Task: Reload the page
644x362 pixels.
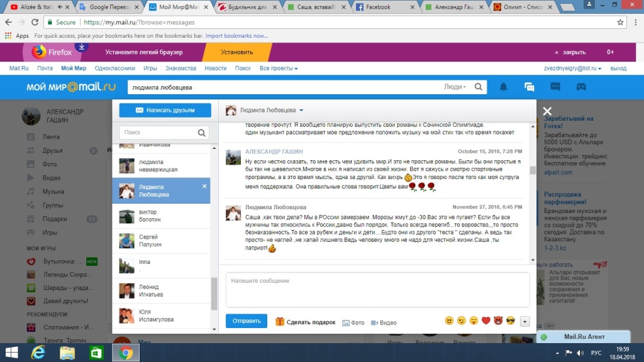Action: [35, 22]
